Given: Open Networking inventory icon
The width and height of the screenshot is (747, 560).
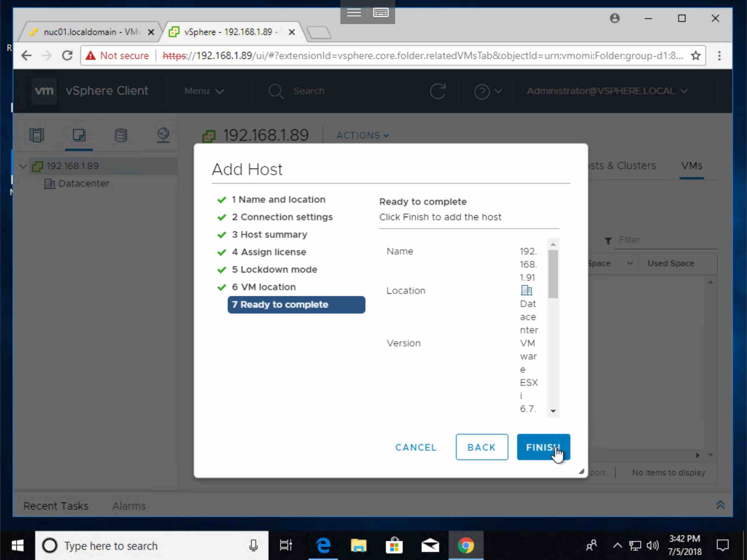Looking at the screenshot, I should (164, 135).
